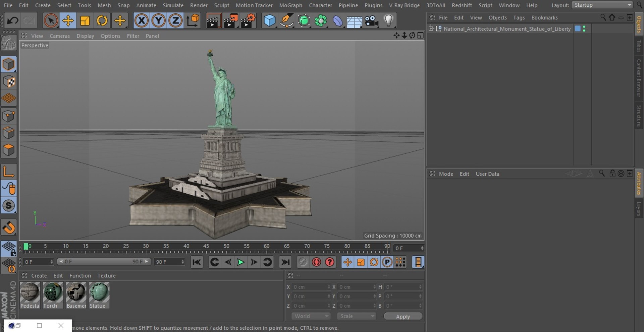
Task: Open the World coordinate dropdown
Action: tap(311, 316)
